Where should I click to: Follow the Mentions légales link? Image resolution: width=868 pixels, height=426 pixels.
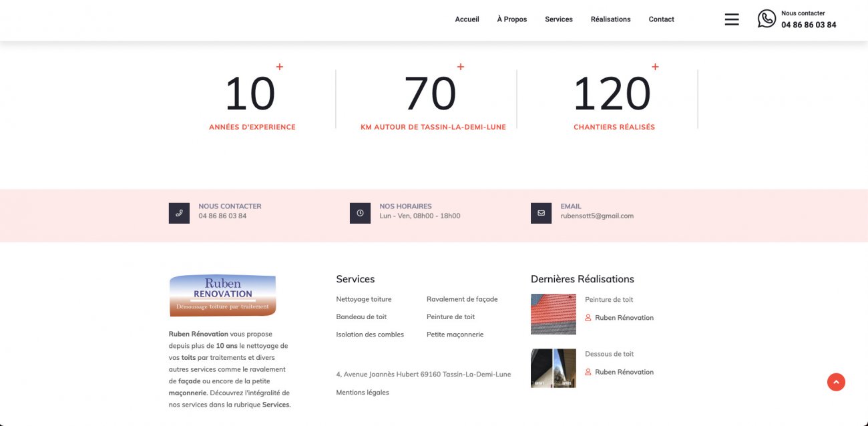[363, 393]
